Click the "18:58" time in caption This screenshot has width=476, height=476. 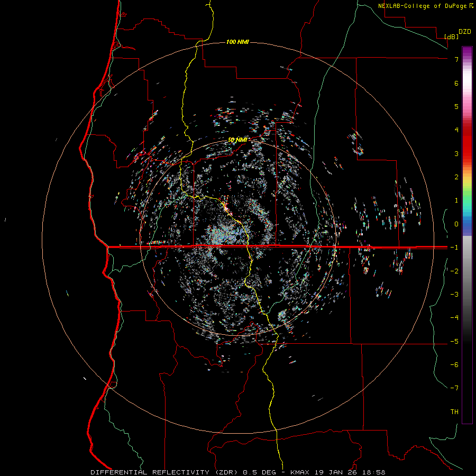click(x=373, y=472)
